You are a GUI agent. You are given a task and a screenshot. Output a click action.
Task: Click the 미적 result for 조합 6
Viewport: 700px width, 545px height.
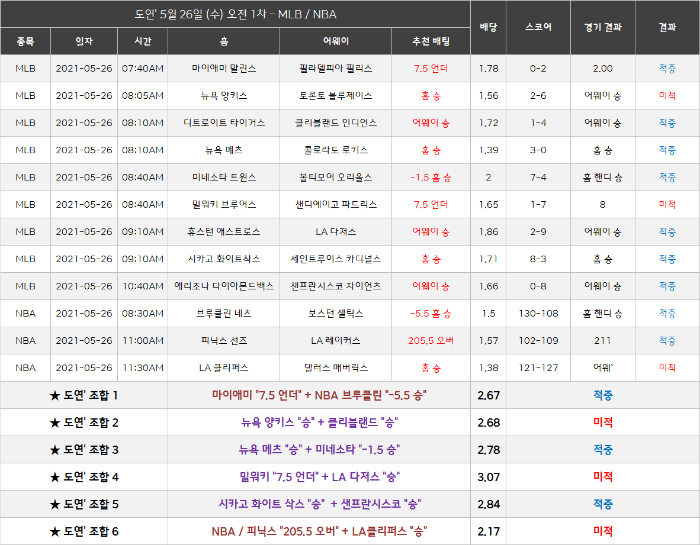click(602, 531)
